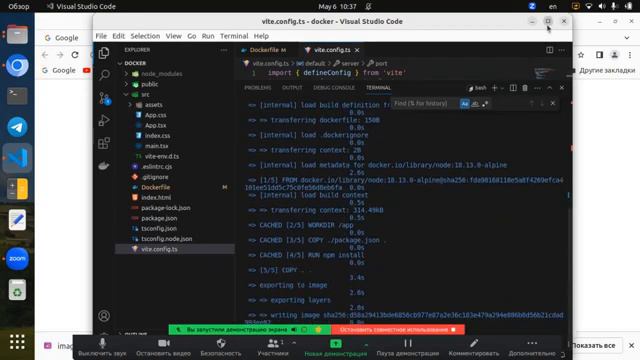This screenshot has width=640, height=360.
Task: Mute microphone in Zoom toolbar (Выключить звук)
Action: click(102, 347)
